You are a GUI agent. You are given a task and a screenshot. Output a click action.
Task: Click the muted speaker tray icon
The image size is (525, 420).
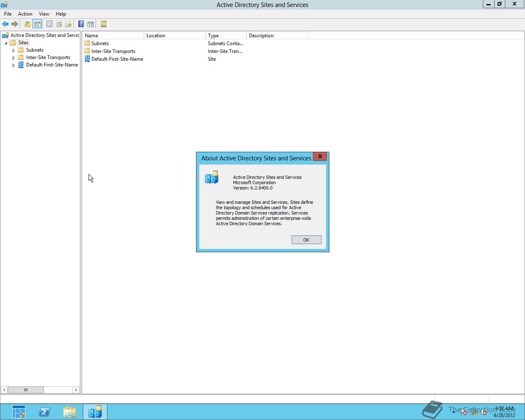coord(484,412)
